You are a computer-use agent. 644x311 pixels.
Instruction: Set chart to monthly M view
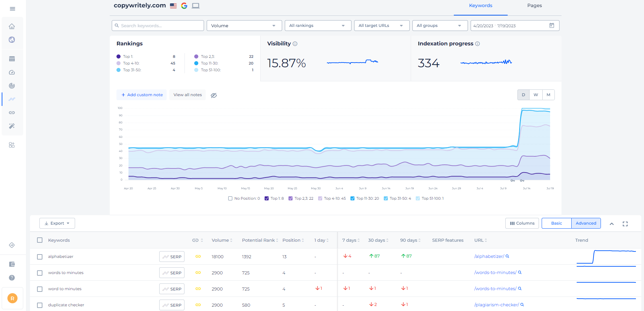[548, 95]
